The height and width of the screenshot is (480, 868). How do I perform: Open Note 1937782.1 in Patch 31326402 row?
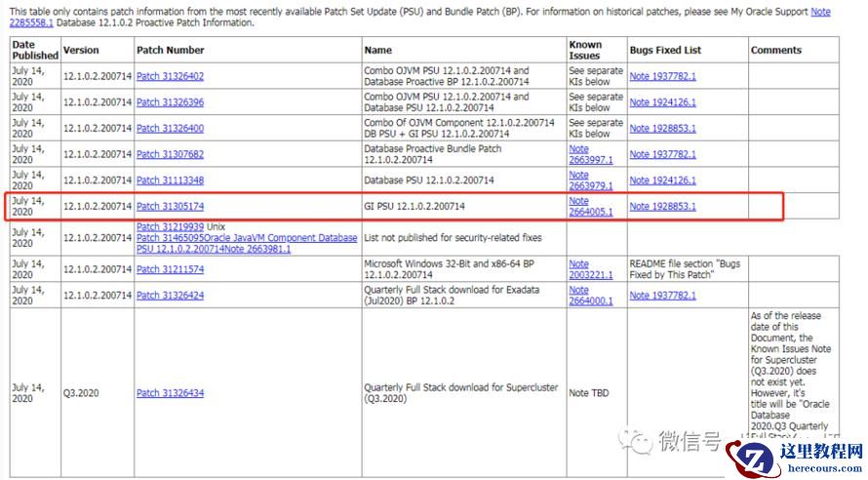(662, 76)
